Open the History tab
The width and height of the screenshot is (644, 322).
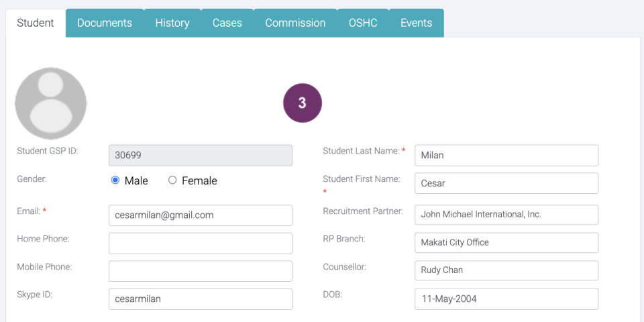click(172, 23)
